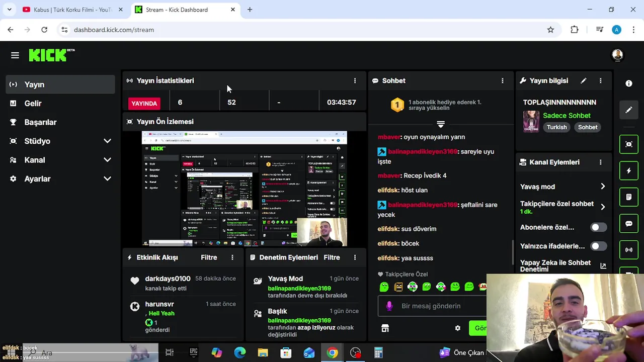Image resolution: width=644 pixels, height=362 pixels.
Task: Click the document icon in the right rail
Action: click(629, 197)
